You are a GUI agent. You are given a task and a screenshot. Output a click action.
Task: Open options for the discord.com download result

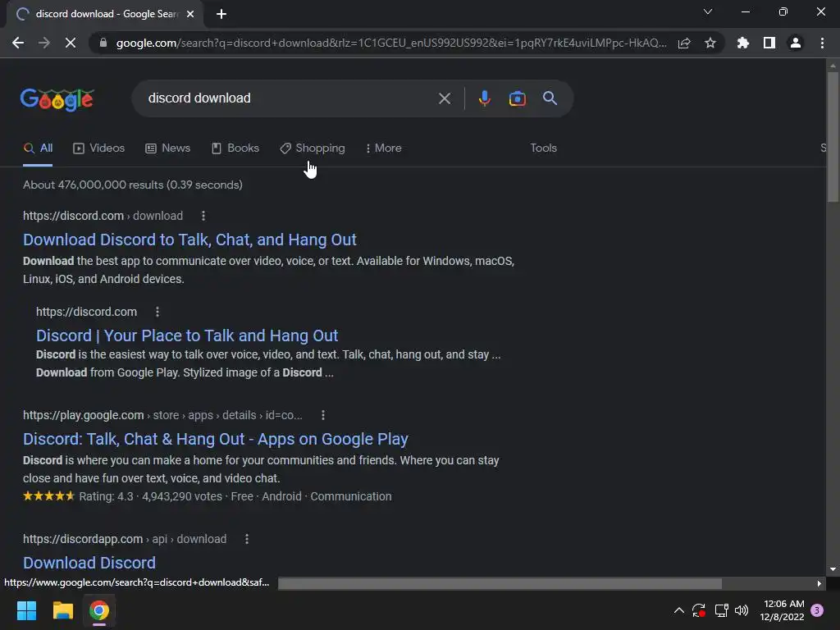click(x=203, y=216)
